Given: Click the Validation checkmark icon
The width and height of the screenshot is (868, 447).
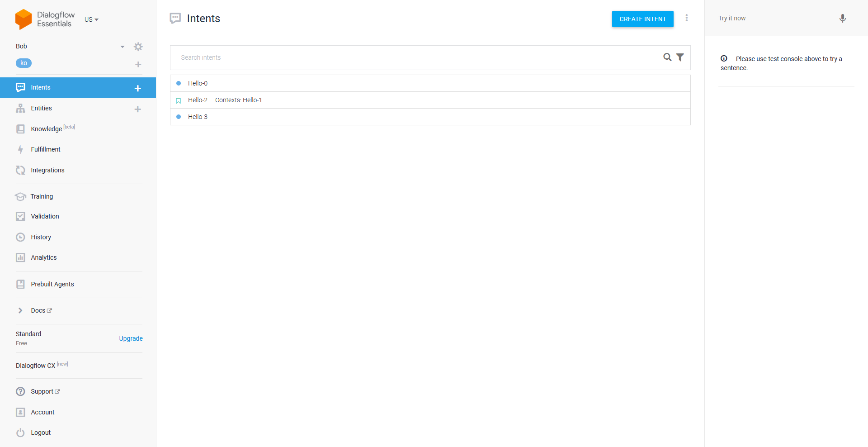Looking at the screenshot, I should (20, 216).
